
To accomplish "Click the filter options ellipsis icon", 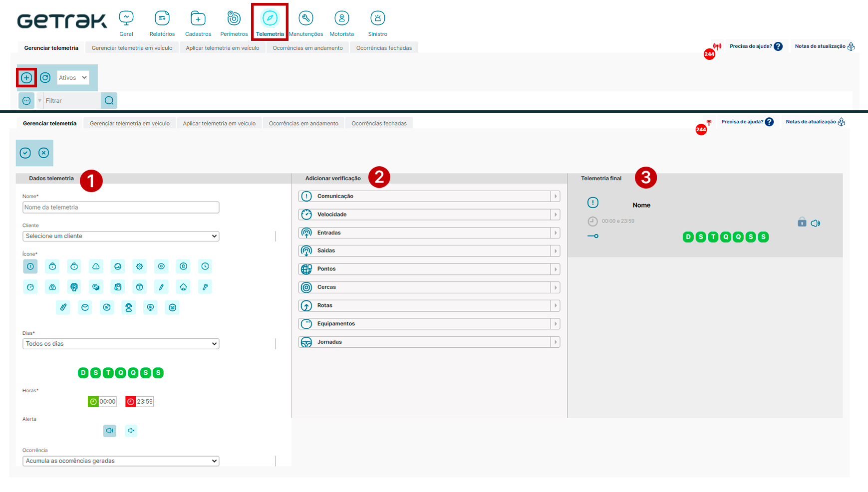I will (26, 101).
